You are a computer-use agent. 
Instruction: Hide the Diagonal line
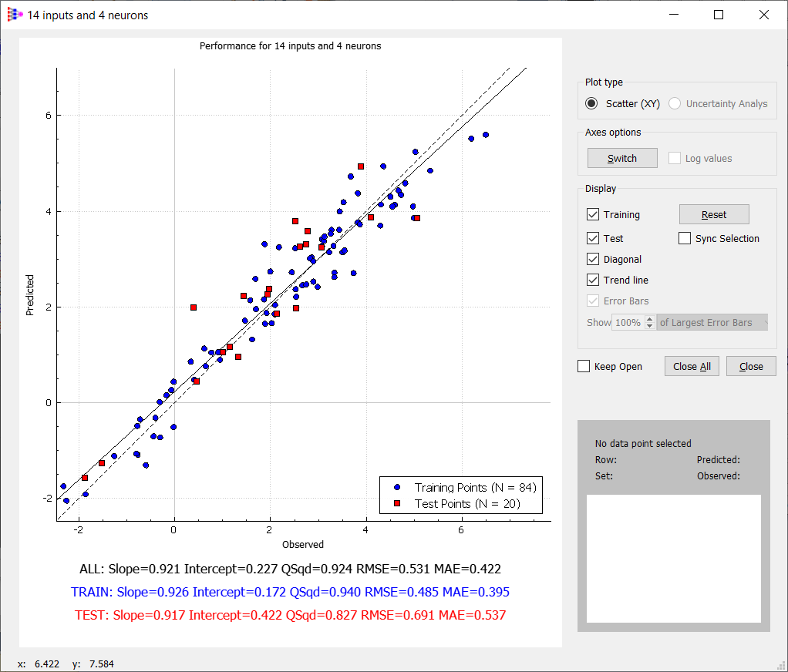(x=593, y=259)
